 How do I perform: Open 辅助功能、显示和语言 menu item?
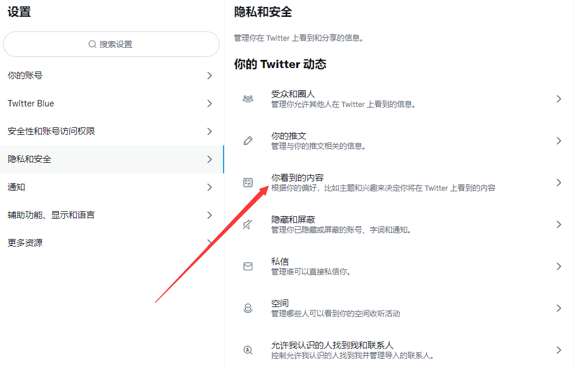[x=112, y=215]
